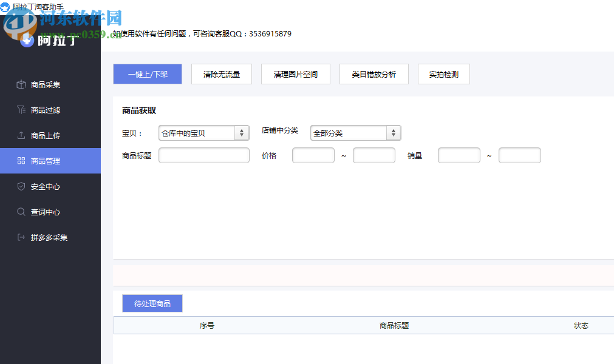
Task: Select the 商品采集 sidebar icon
Action: pos(22,85)
